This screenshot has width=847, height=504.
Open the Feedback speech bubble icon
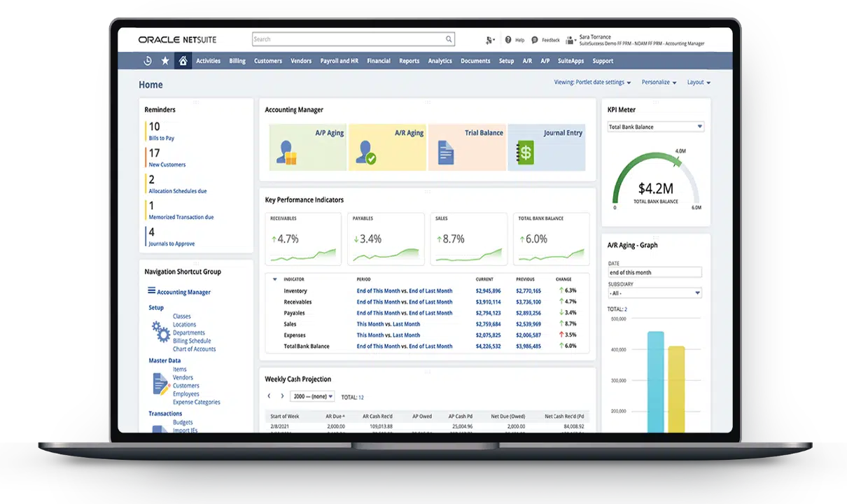(535, 40)
